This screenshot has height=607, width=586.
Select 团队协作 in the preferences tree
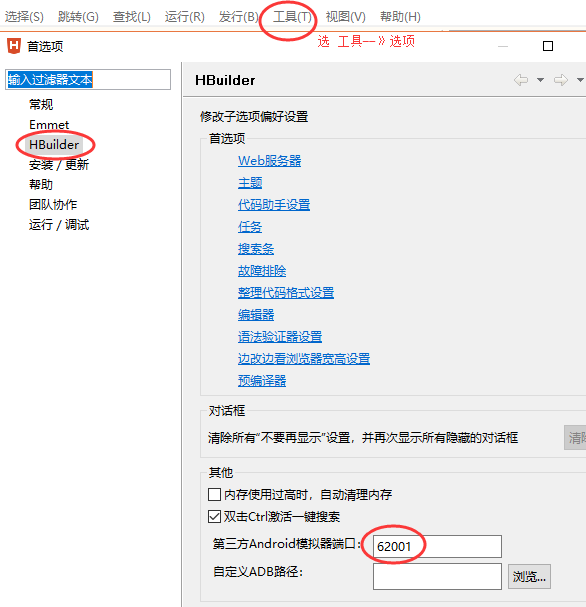[x=53, y=204]
